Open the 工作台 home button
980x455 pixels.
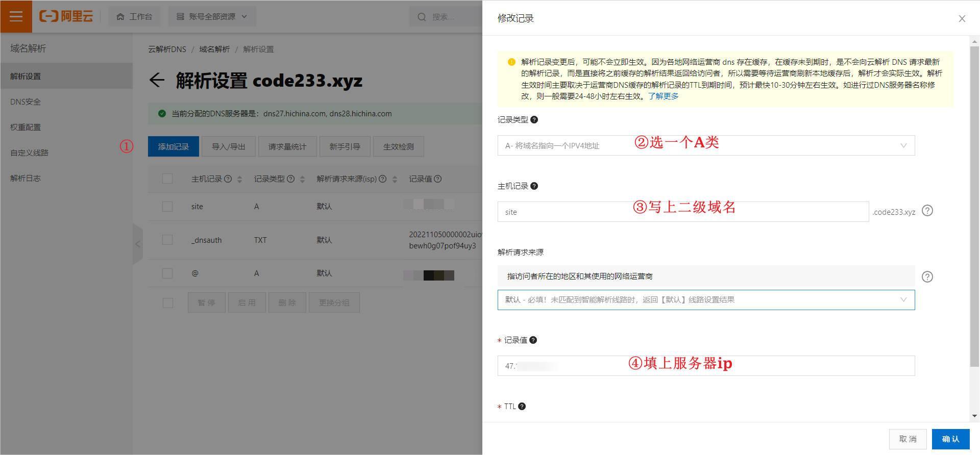[134, 16]
